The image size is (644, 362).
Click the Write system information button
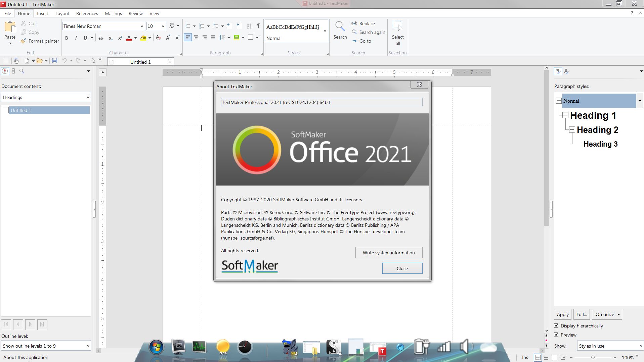click(x=389, y=253)
